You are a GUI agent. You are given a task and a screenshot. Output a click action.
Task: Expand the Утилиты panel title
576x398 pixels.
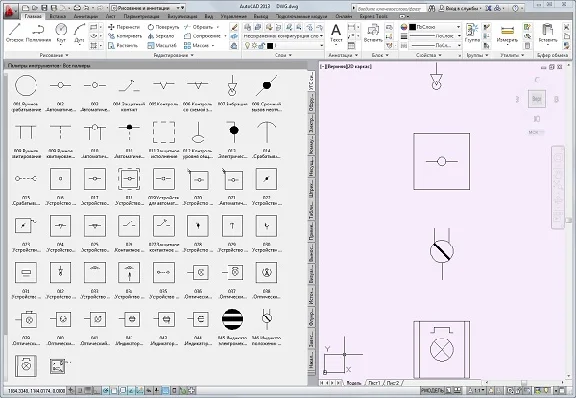(512, 55)
